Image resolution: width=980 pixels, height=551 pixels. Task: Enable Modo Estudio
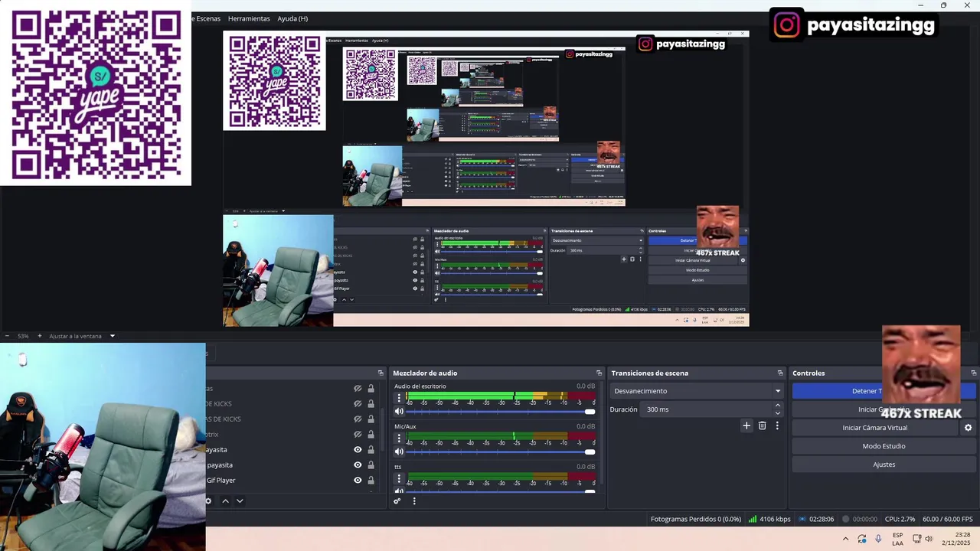pyautogui.click(x=884, y=446)
